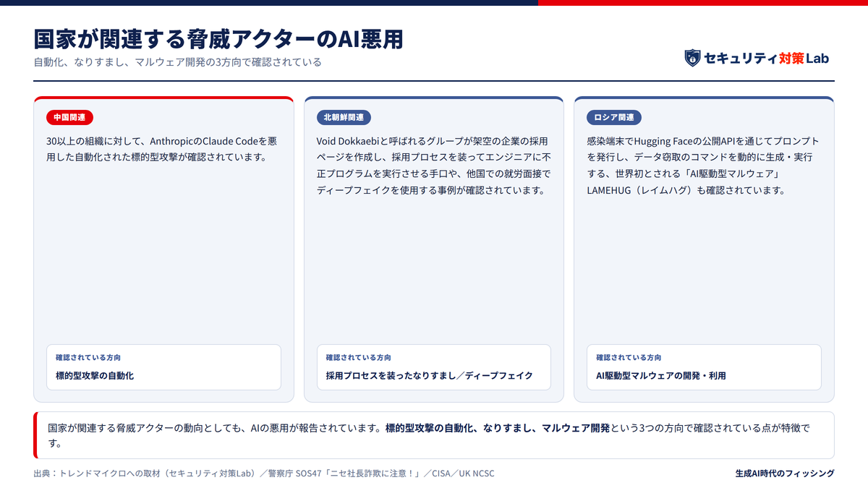
Task: Click the Void Dokkaebi description paragraph
Action: [x=434, y=166]
